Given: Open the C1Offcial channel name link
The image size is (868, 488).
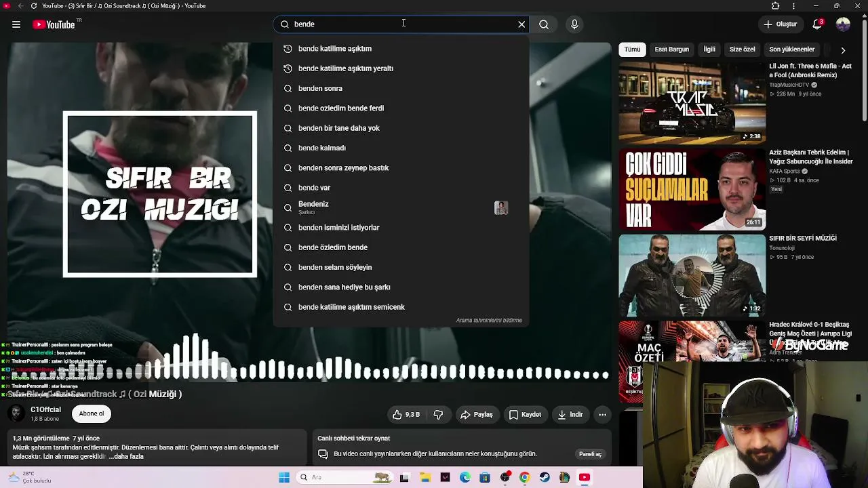Looking at the screenshot, I should [x=45, y=410].
